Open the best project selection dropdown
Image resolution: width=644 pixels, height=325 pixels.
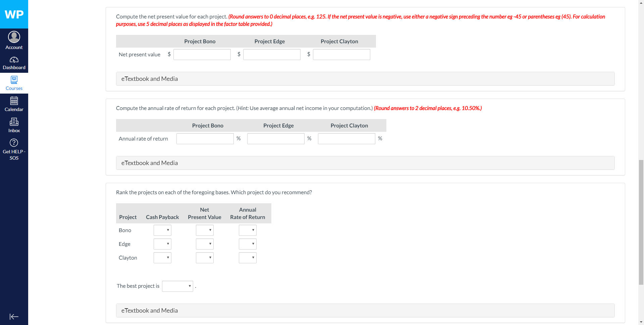click(177, 286)
